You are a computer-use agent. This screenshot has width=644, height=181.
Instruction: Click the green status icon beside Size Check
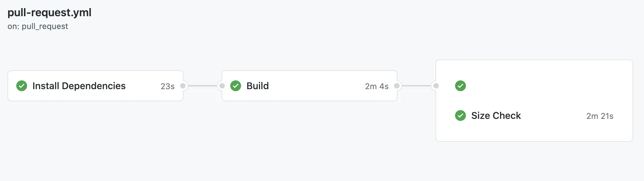coord(460,115)
